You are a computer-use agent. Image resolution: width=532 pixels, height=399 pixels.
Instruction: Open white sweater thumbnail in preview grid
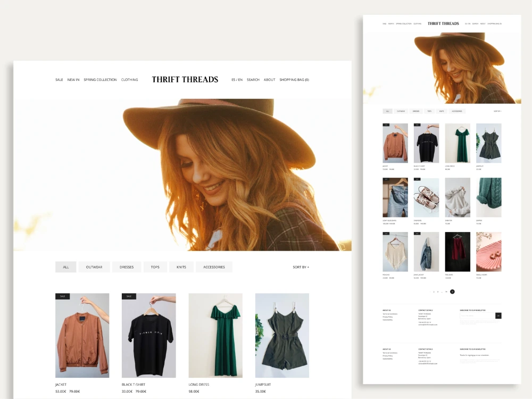coord(458,197)
